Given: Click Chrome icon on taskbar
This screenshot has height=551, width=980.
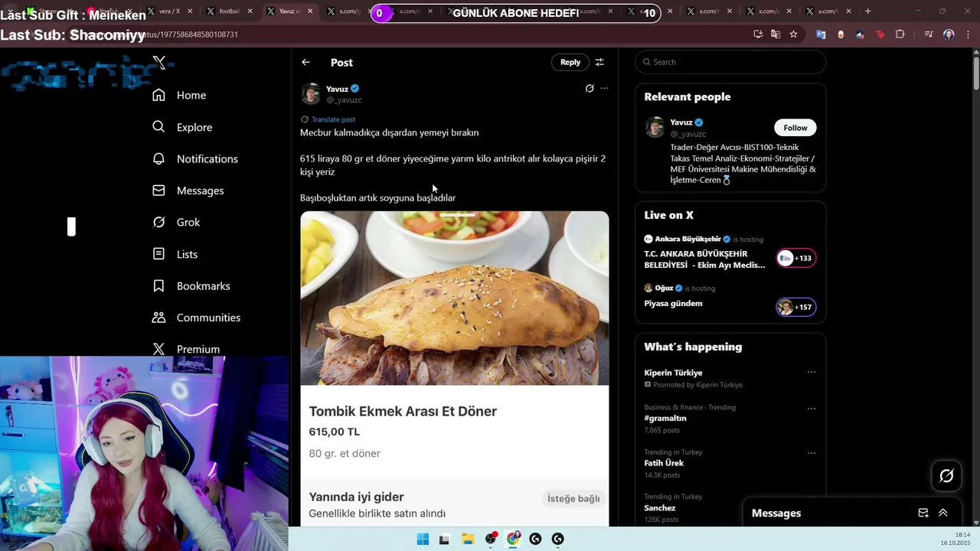Looking at the screenshot, I should tap(513, 539).
